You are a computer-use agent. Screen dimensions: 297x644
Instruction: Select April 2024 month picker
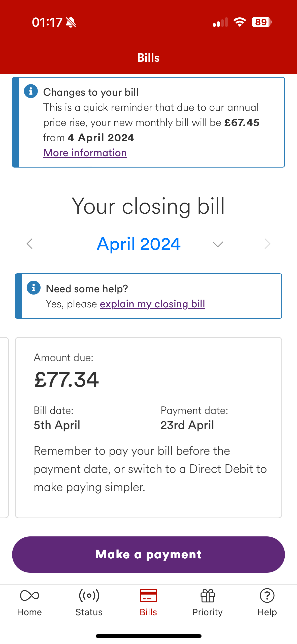(139, 244)
